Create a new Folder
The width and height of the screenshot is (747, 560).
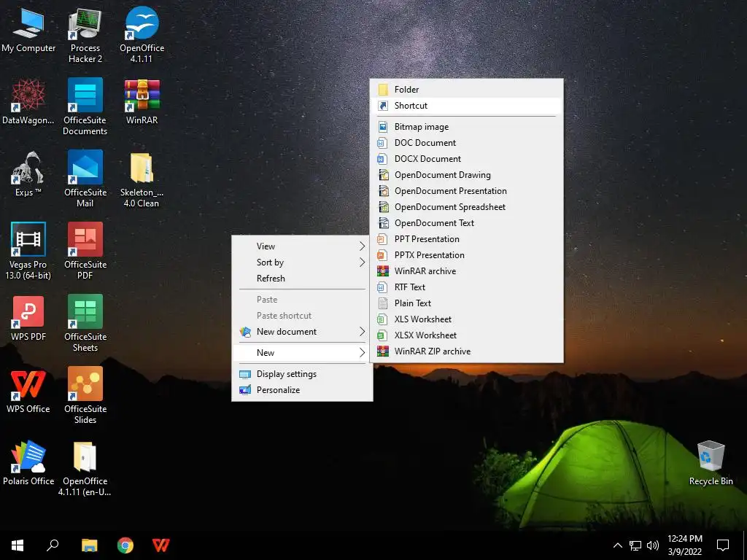click(466, 90)
